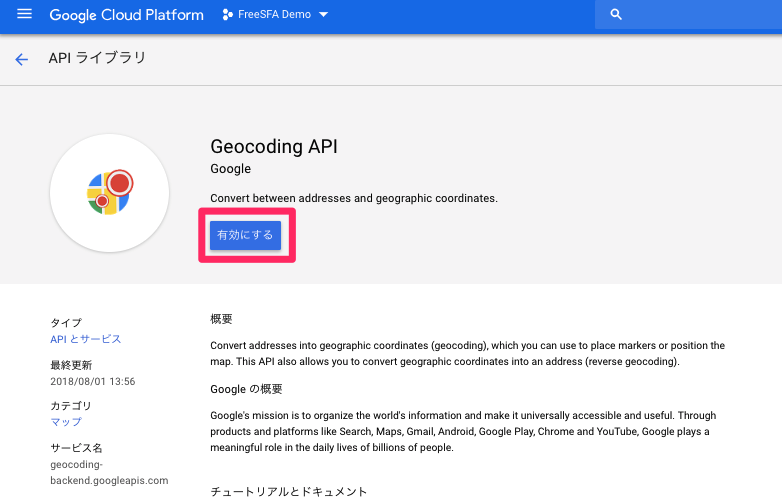Expand the dropdown arrow next to FreeSFA Demo
Image resolution: width=782 pixels, height=500 pixels.
click(323, 15)
